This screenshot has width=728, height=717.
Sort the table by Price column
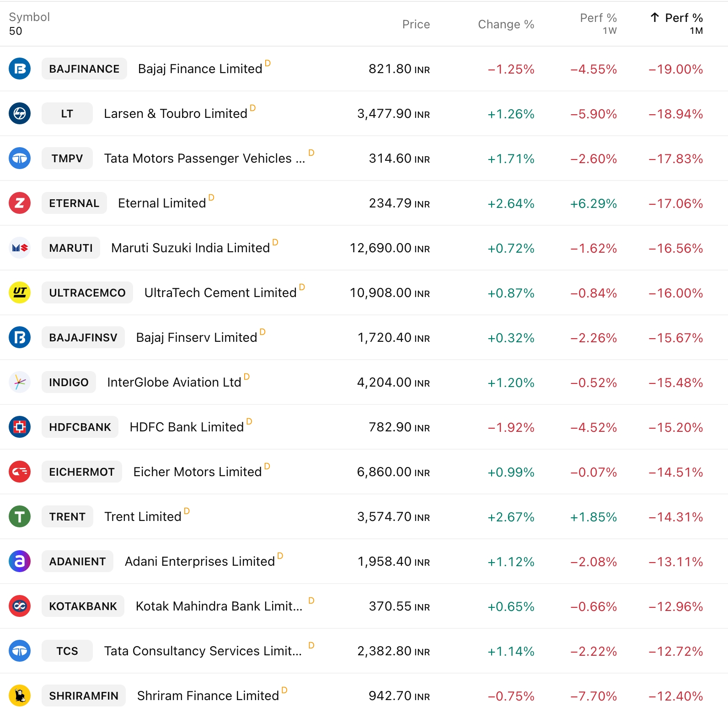416,24
